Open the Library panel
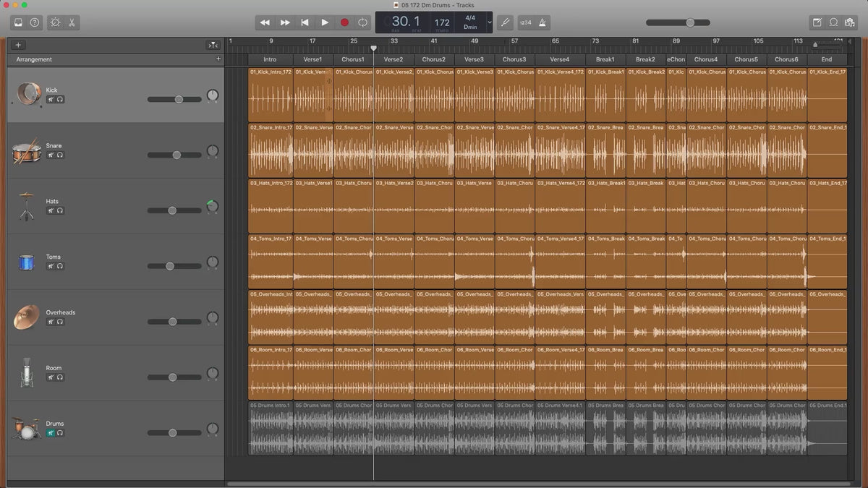The width and height of the screenshot is (868, 488). click(x=18, y=22)
